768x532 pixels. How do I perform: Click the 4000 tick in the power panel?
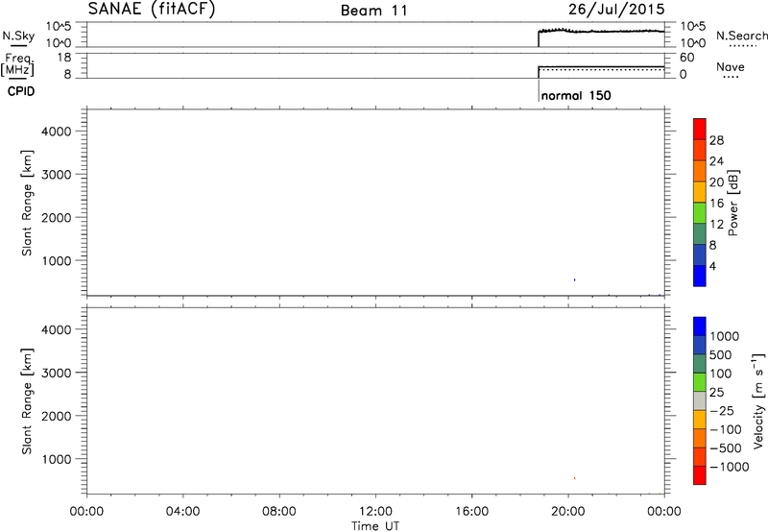57,132
